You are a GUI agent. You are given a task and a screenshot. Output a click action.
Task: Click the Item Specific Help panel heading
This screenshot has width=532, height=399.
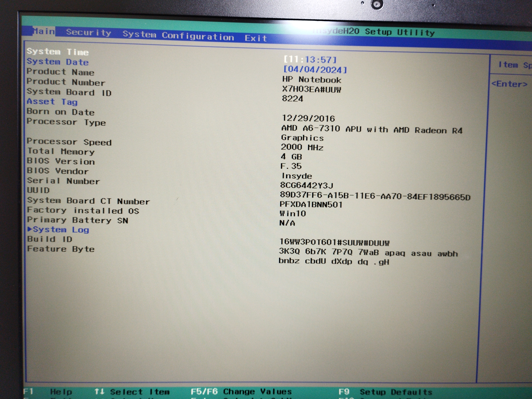pos(515,65)
